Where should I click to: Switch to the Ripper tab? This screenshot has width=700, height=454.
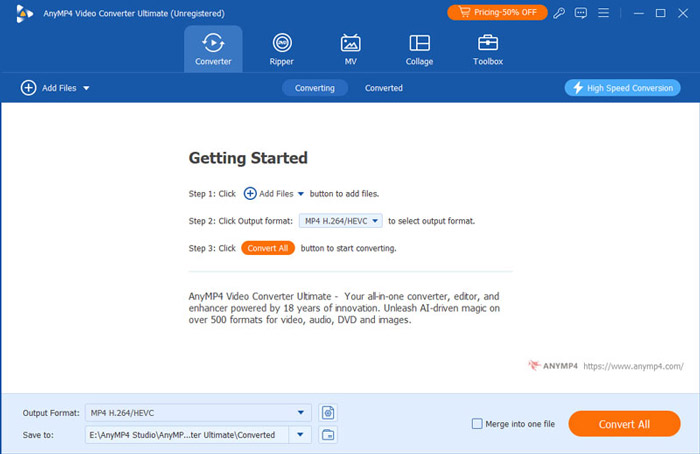coord(282,49)
